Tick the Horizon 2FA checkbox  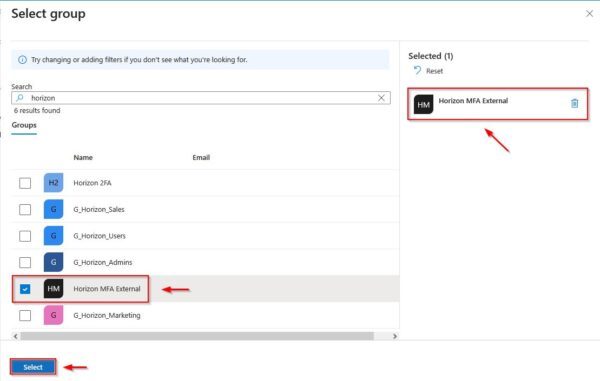tap(25, 183)
